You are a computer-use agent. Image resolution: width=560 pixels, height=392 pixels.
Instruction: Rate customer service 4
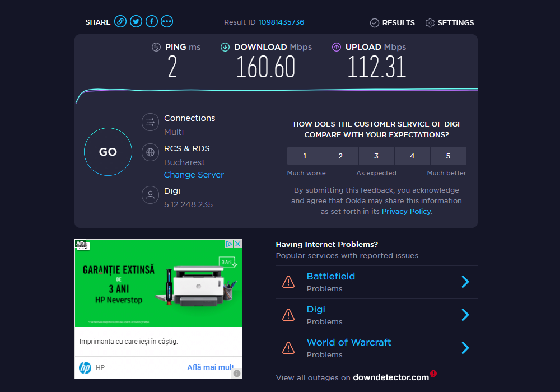click(413, 156)
